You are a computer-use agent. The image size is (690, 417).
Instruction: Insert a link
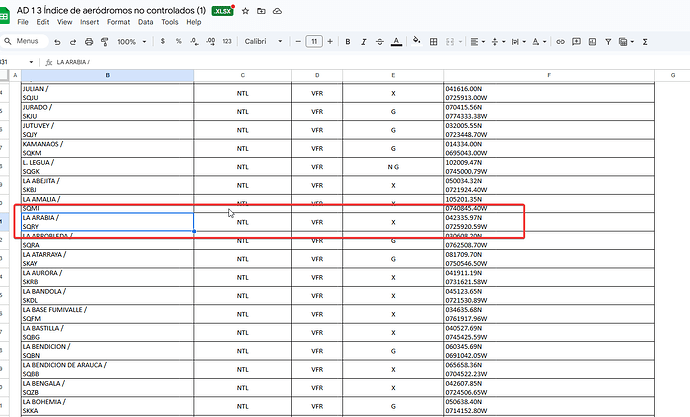coord(560,42)
